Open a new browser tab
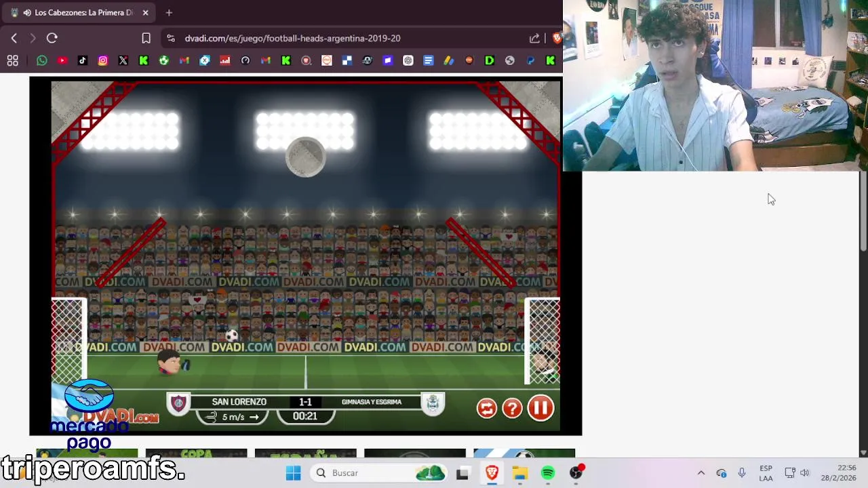 click(169, 12)
